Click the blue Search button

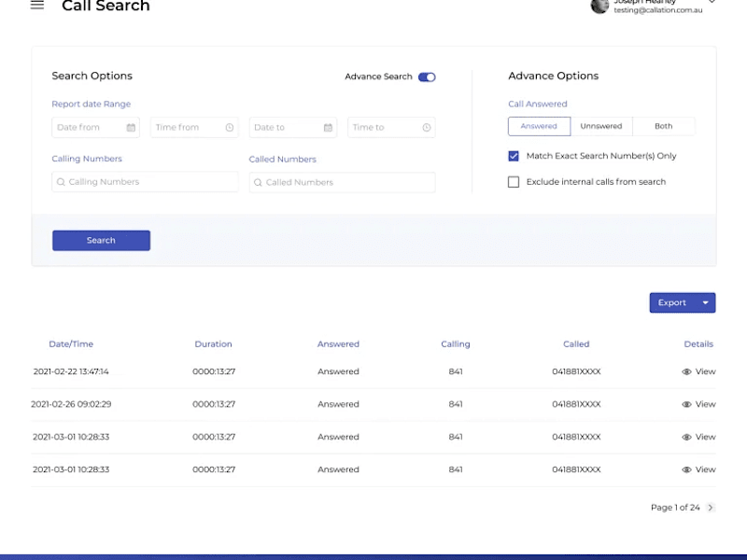coord(101,241)
